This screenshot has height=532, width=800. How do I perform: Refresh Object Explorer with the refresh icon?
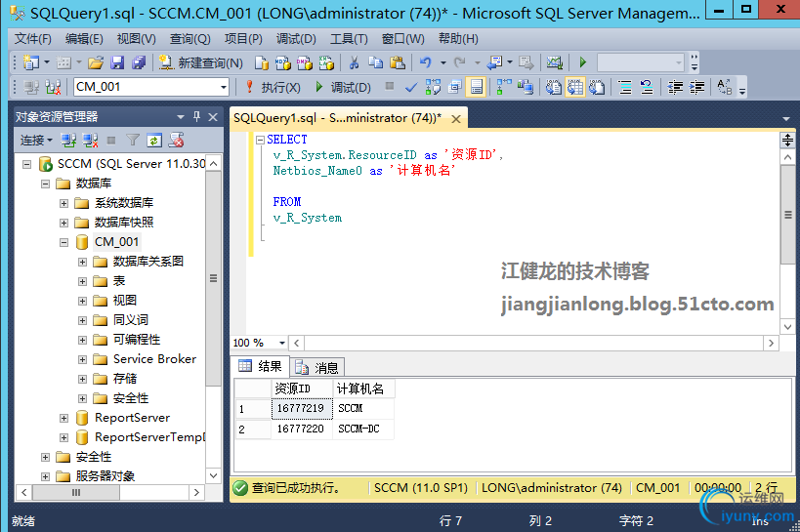tap(154, 141)
